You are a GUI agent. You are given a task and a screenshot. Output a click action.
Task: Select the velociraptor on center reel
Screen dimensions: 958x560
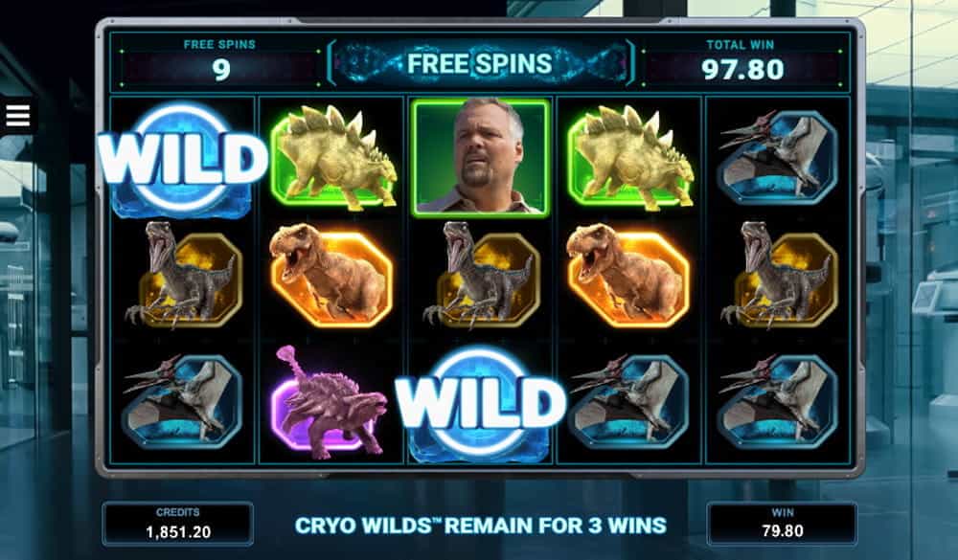482,274
